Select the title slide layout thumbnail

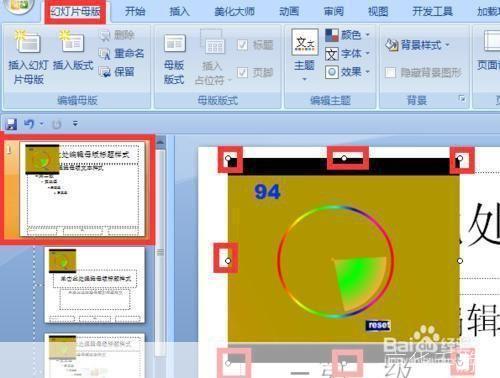[95, 285]
